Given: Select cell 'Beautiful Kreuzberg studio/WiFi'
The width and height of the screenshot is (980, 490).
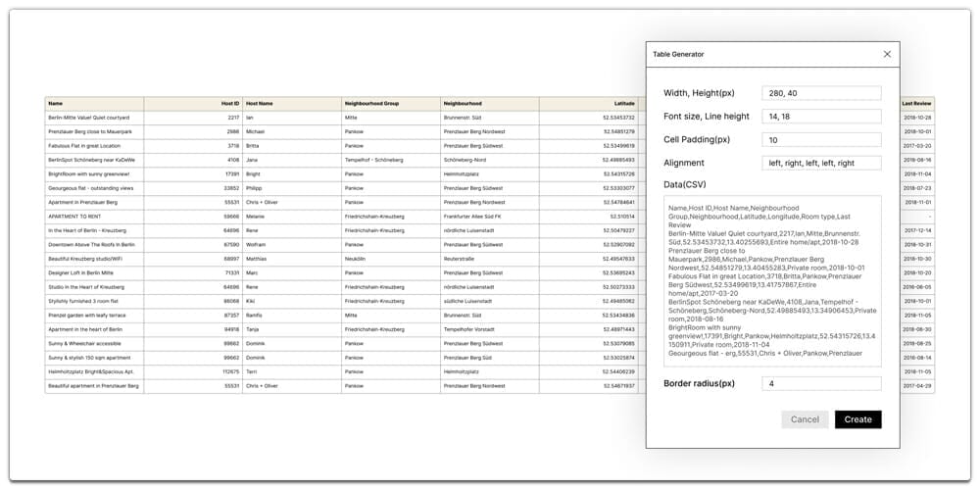Looking at the screenshot, I should point(94,259).
